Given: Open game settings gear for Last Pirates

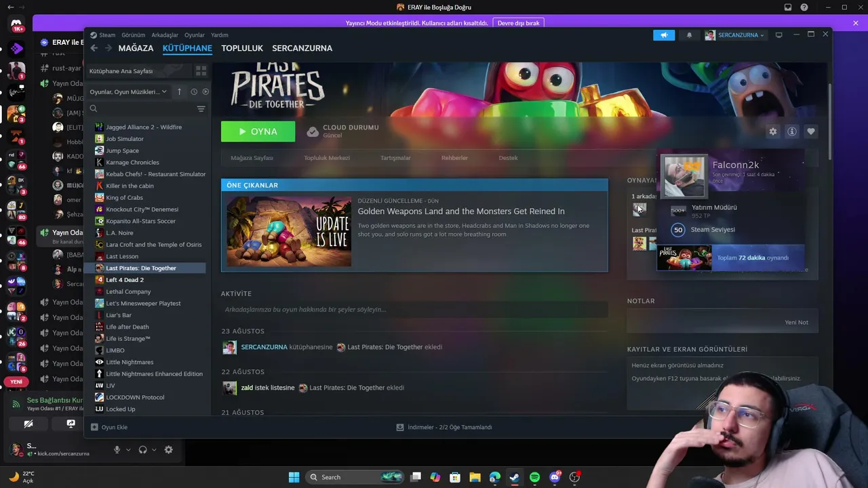Looking at the screenshot, I should point(772,131).
